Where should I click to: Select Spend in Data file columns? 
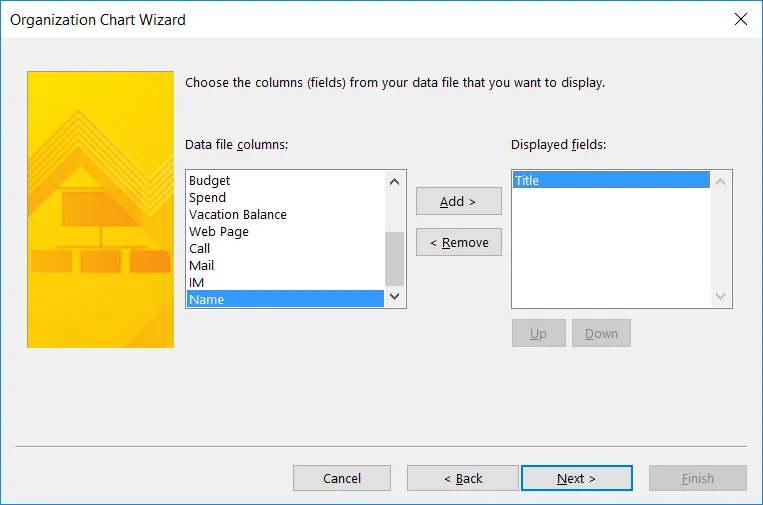click(x=285, y=198)
